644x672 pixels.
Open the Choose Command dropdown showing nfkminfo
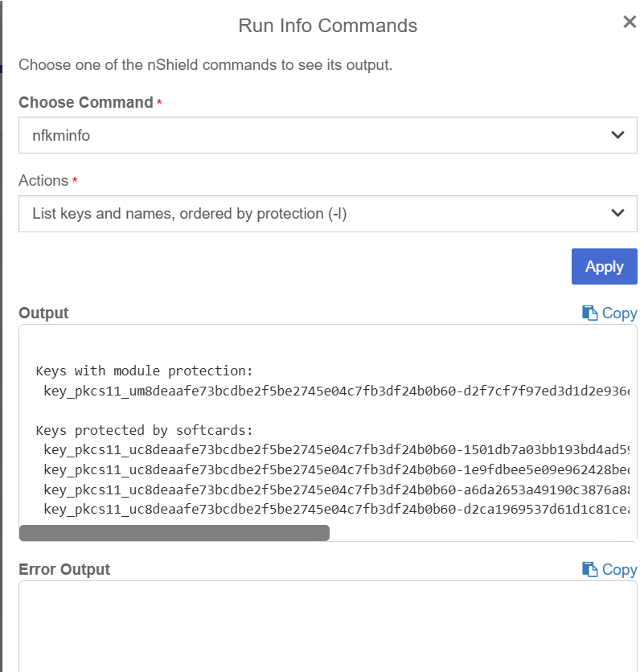(x=322, y=134)
